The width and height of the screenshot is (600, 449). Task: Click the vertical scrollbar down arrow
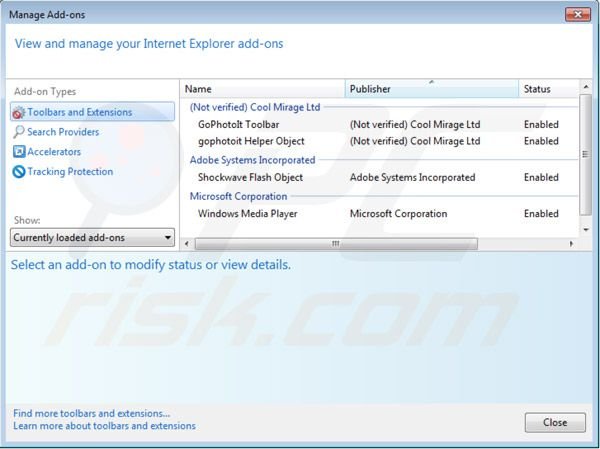point(586,230)
